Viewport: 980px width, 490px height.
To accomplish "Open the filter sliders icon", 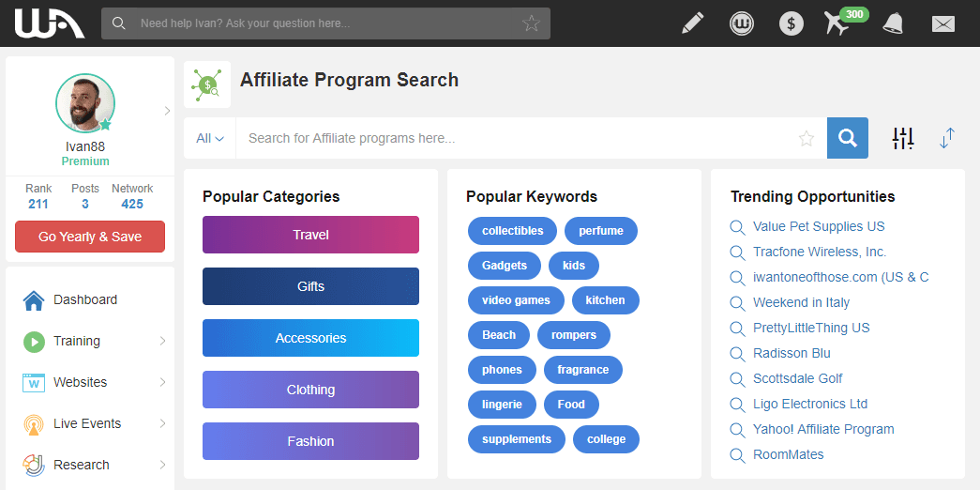I will 903,138.
